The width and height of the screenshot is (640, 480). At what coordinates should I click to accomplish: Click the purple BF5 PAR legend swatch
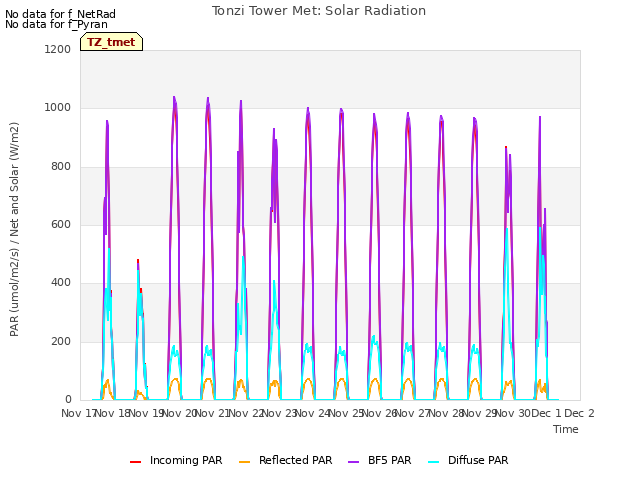[353, 461]
